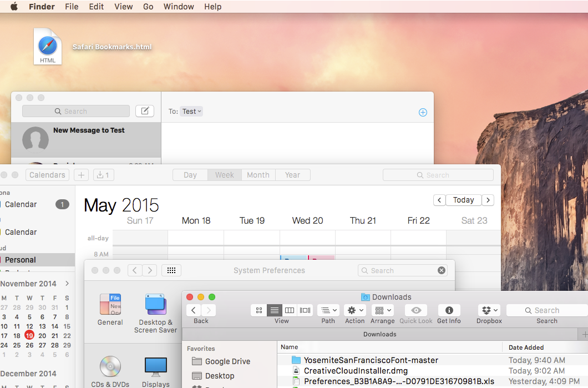The height and width of the screenshot is (388, 588).
Task: Advance mini calendar past November 2014
Action: (x=67, y=283)
